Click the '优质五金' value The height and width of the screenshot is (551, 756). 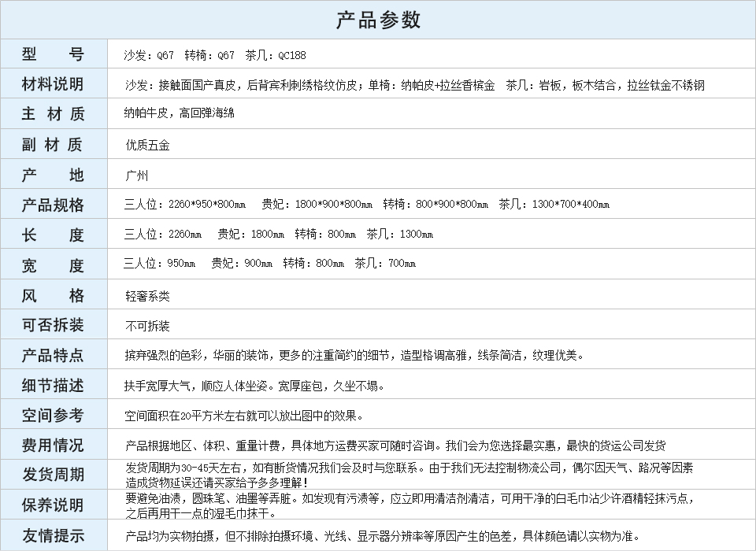tap(147, 145)
